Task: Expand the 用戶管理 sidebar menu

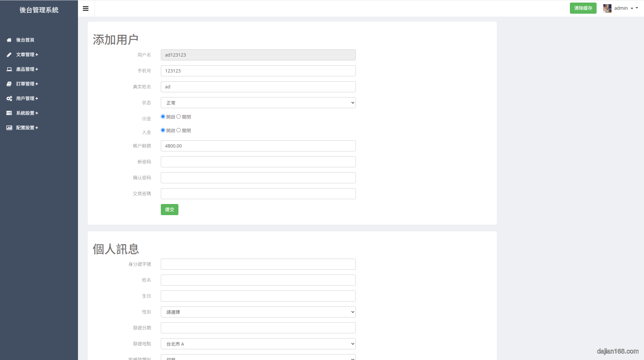Action: [x=27, y=98]
